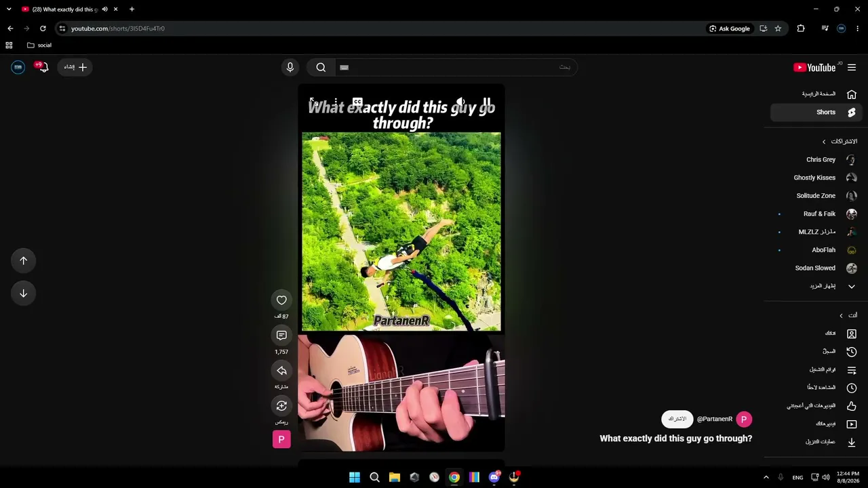The image size is (868, 488).
Task: Open Downloads (عمليات التنزيل) in sidebar
Action: [816, 442]
